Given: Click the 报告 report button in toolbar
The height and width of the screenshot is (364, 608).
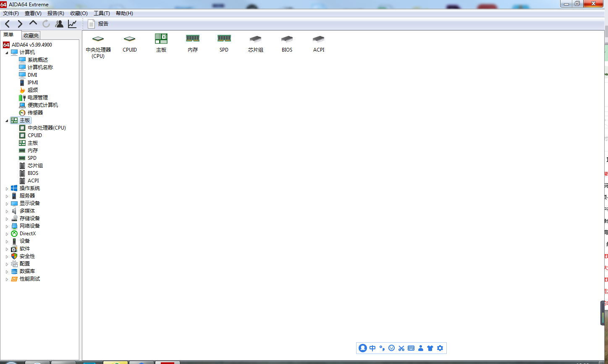Looking at the screenshot, I should [x=98, y=24].
